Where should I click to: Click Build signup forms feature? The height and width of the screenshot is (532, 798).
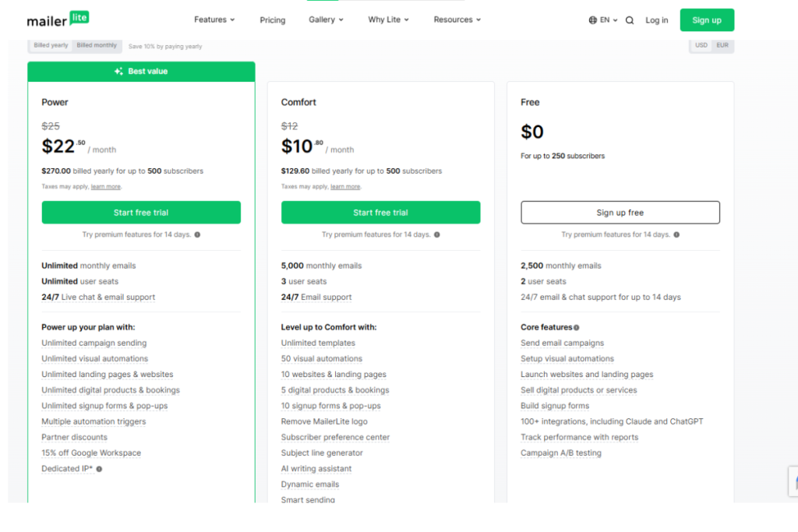pos(555,407)
